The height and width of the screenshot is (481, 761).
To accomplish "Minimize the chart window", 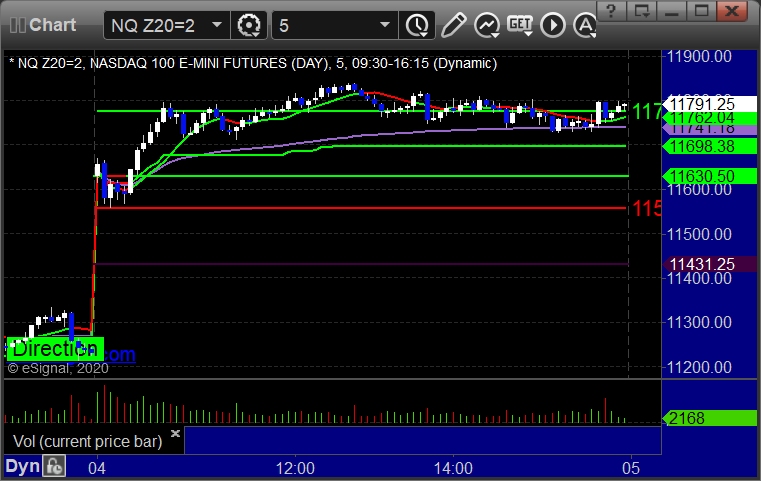I will tap(672, 11).
